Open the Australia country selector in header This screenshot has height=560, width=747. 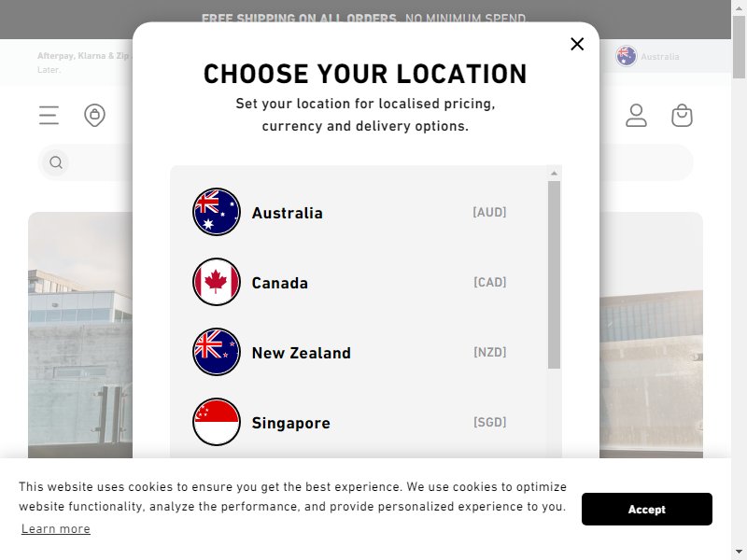pyautogui.click(x=647, y=56)
